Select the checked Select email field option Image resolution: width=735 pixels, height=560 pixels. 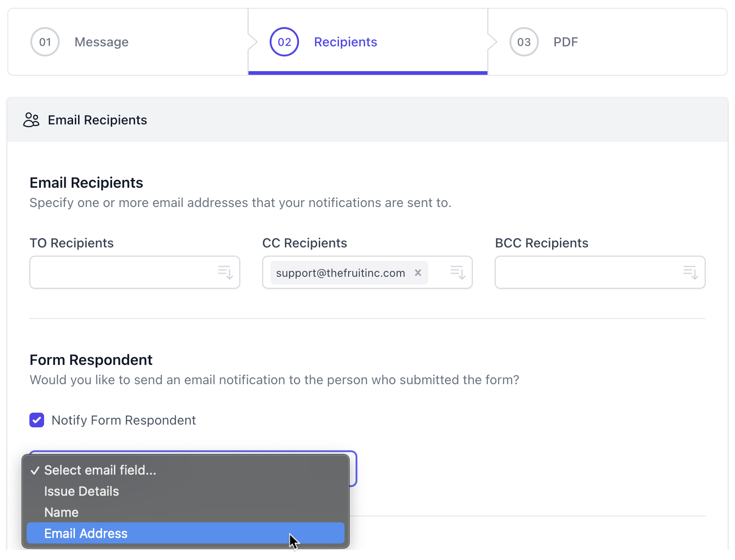(x=100, y=470)
